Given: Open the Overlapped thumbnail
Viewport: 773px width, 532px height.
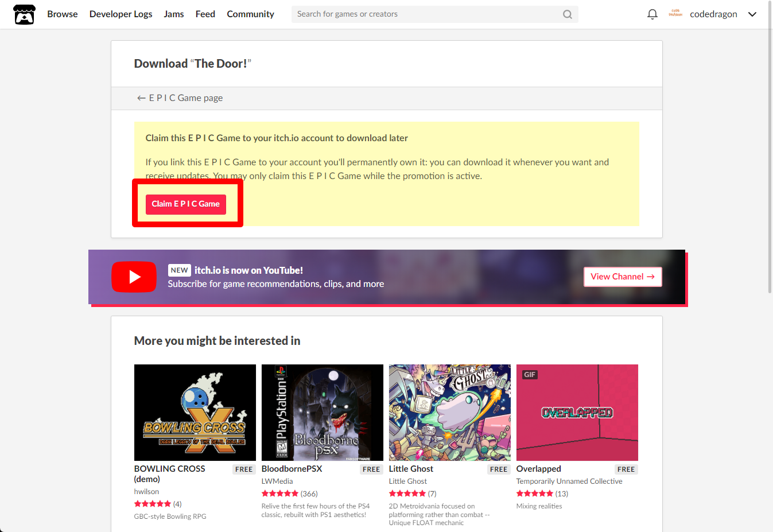Looking at the screenshot, I should tap(577, 413).
